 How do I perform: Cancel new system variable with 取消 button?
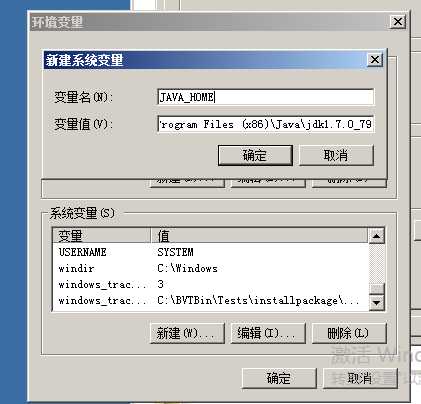(336, 155)
